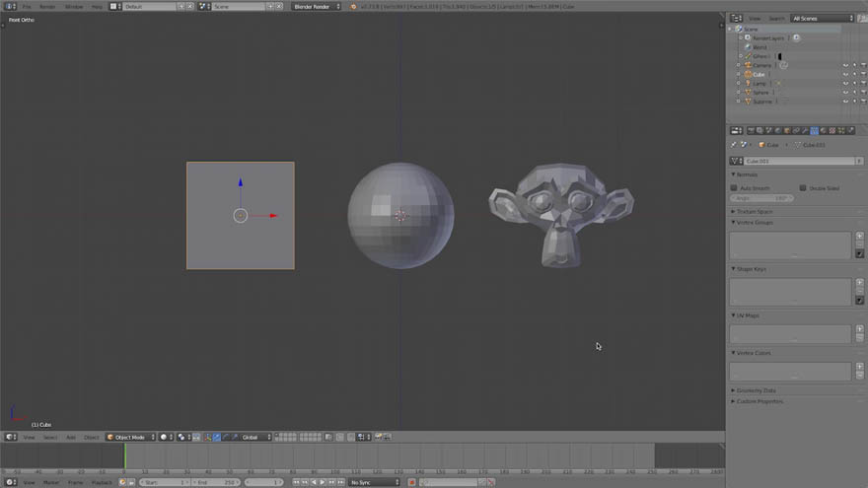Open the info editor type menu icon

click(x=11, y=6)
